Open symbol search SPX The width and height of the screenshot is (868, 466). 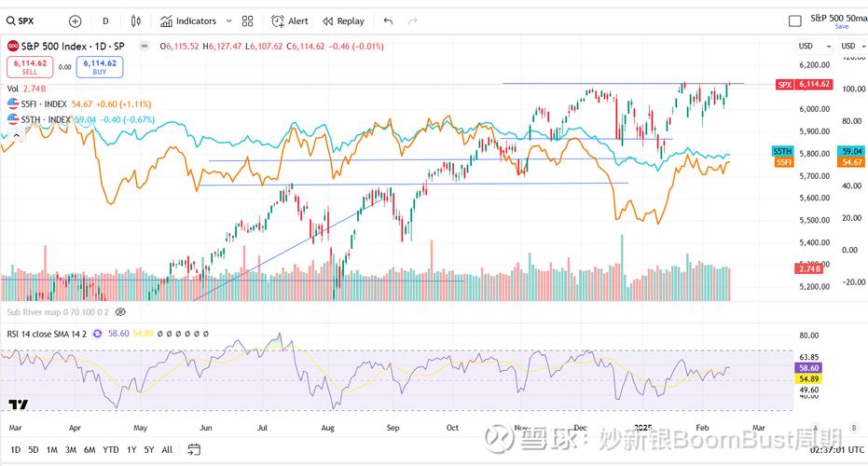21,21
